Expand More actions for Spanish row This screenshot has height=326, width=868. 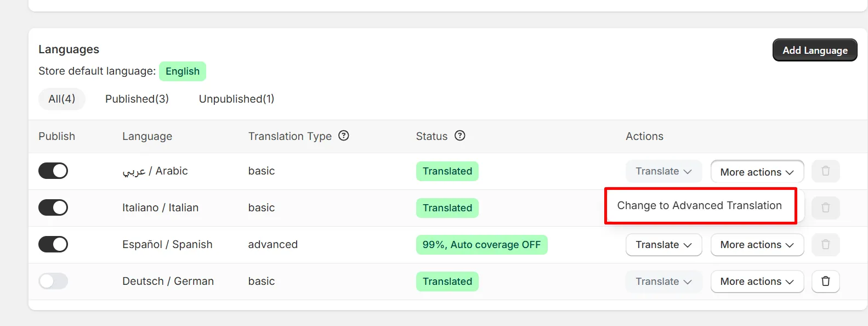757,245
